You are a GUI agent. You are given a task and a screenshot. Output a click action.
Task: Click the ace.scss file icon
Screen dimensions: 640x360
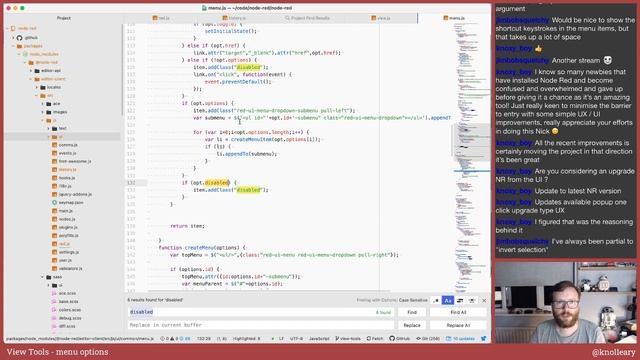tap(54, 293)
